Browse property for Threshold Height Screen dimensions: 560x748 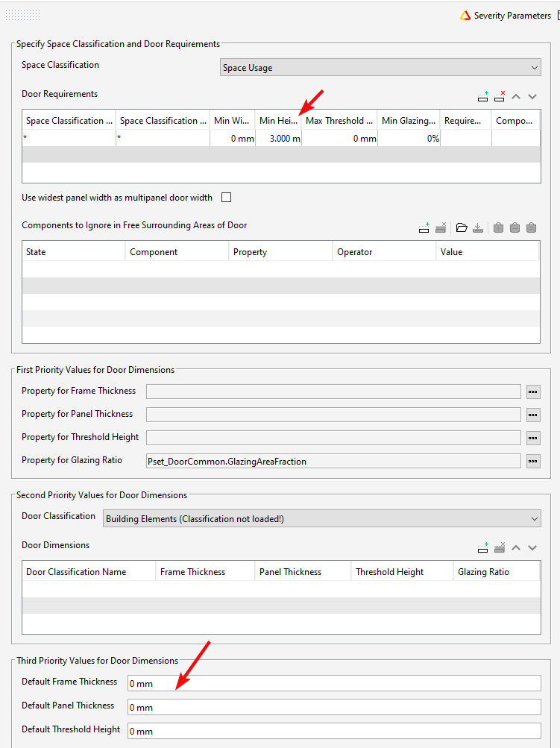(x=533, y=438)
